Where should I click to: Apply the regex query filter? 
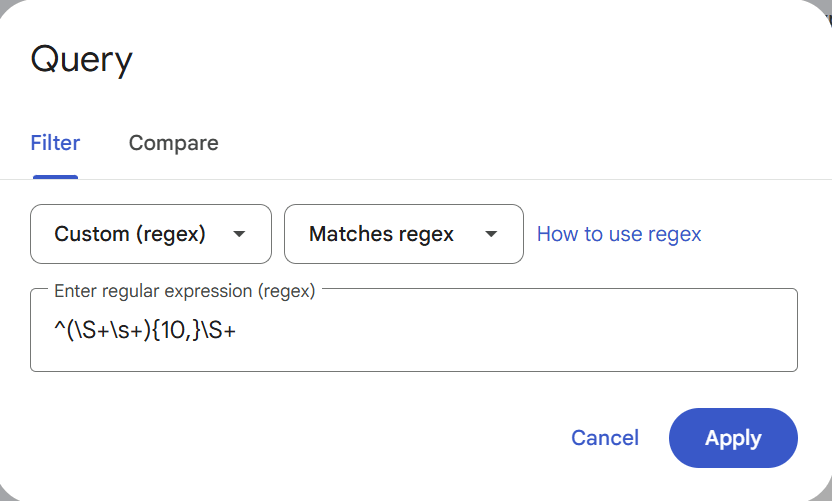coord(733,438)
